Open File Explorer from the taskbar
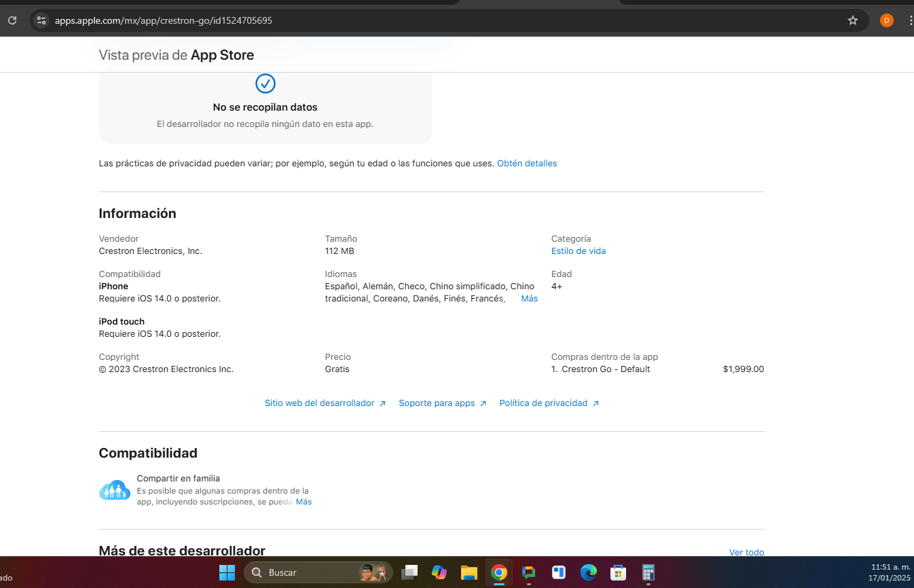The width and height of the screenshot is (914, 588). (x=469, y=572)
